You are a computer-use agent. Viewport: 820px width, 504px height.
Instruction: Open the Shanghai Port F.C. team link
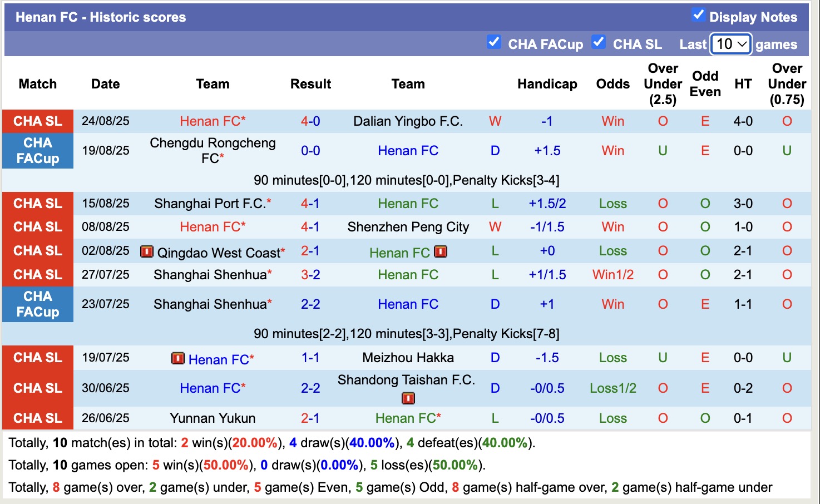[212, 203]
